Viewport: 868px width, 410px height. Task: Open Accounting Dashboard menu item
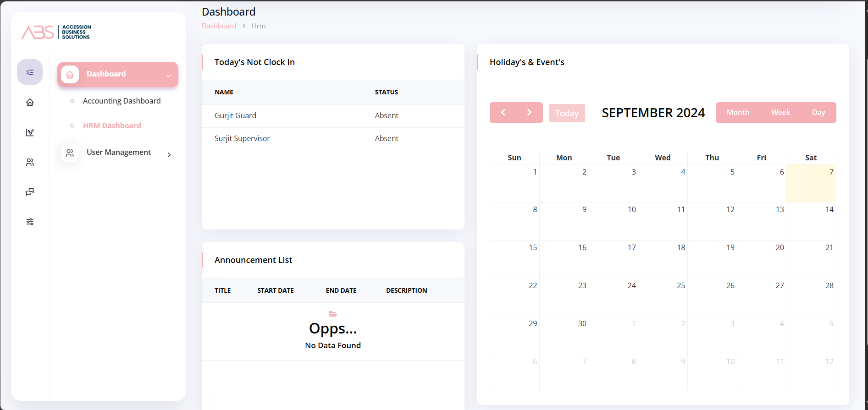122,101
